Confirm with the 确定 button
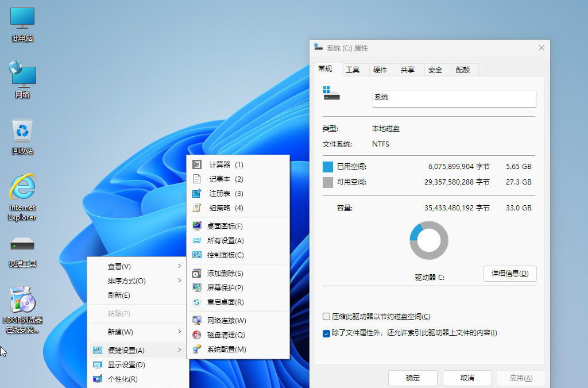Viewport: 588px width, 388px height. pyautogui.click(x=413, y=378)
